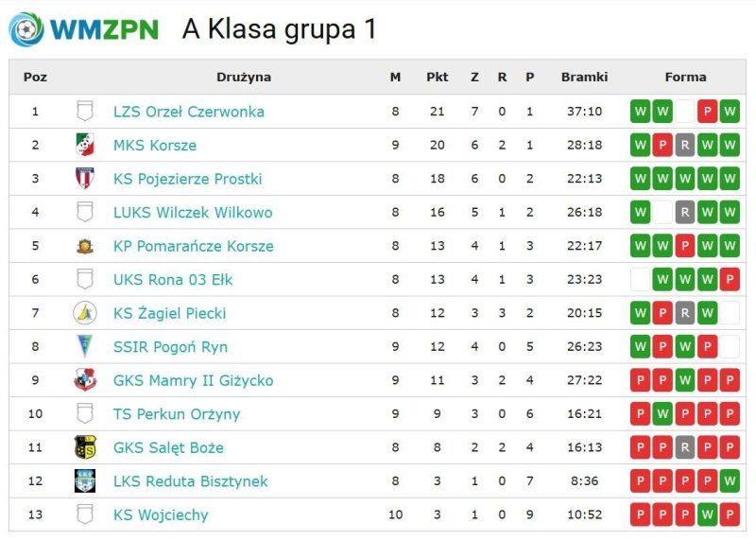The height and width of the screenshot is (541, 756).
Task: Click the WMZPN logo
Action: 84,29
